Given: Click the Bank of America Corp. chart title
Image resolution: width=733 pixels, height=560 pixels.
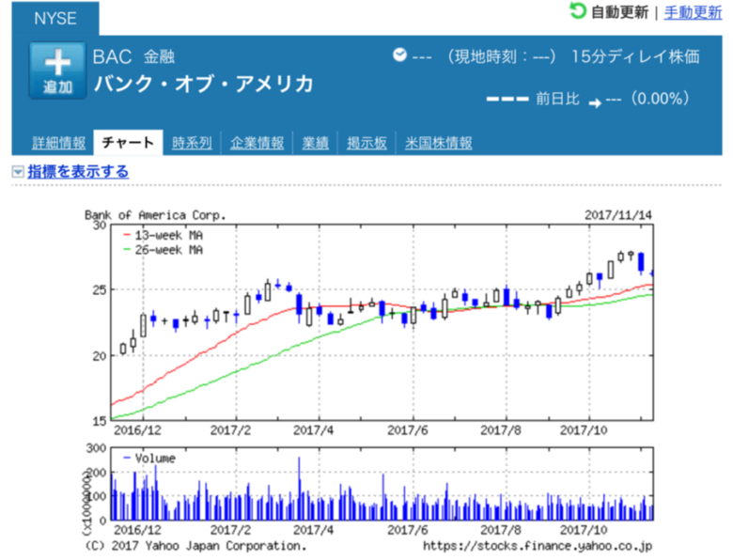Looking at the screenshot, I should click(155, 215).
